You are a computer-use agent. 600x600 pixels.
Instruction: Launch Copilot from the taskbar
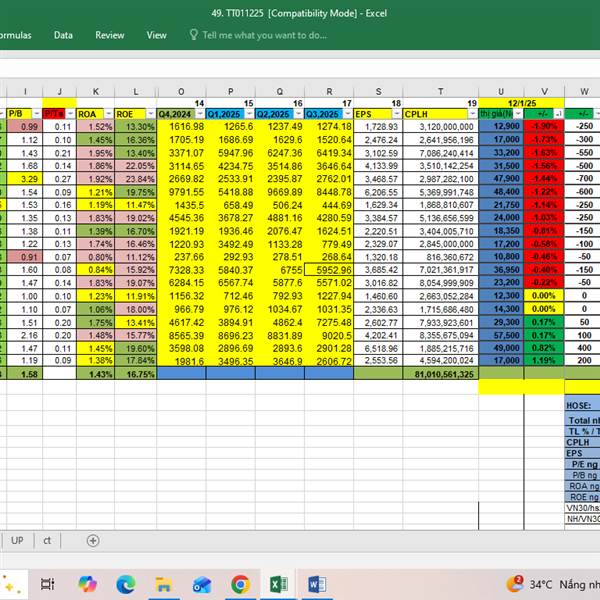coord(87,584)
